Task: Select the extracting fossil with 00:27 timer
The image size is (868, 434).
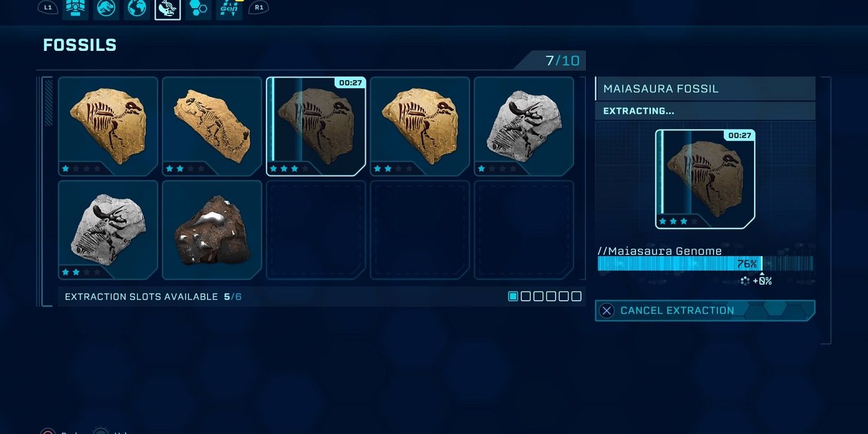Action: (316, 126)
